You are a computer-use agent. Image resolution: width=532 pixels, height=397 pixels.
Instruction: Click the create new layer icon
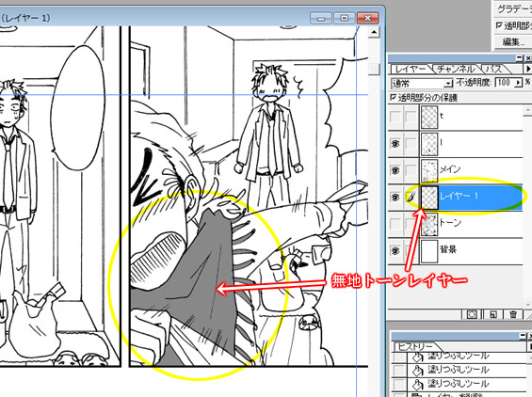tap(493, 314)
